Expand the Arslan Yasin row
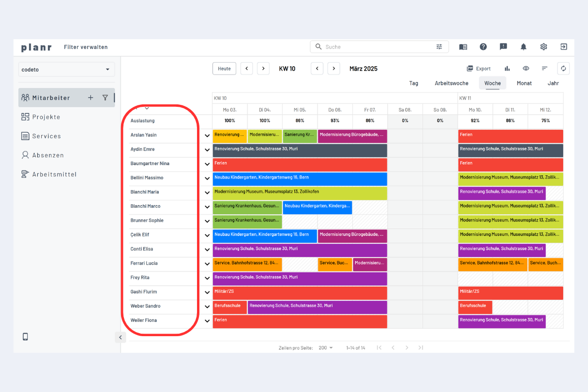 tap(207, 136)
